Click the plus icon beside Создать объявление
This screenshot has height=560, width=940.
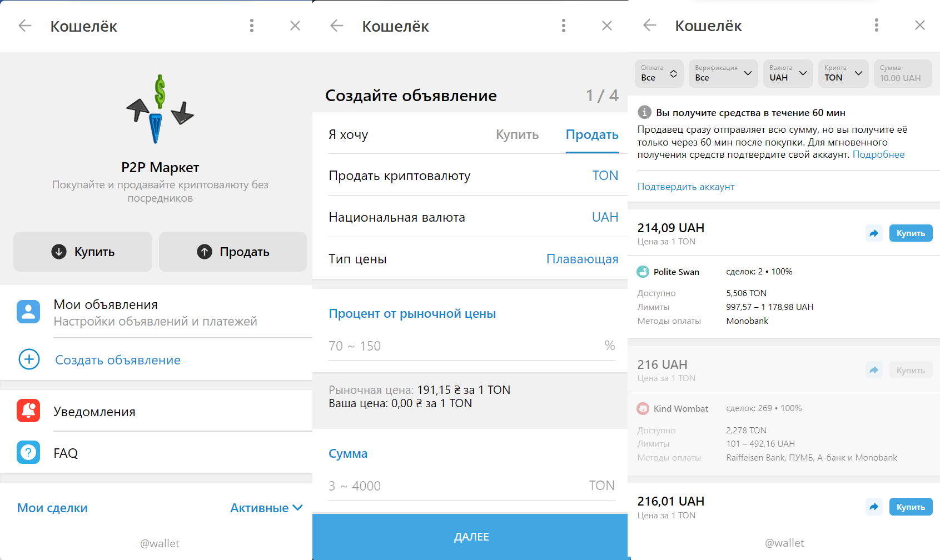(x=28, y=359)
